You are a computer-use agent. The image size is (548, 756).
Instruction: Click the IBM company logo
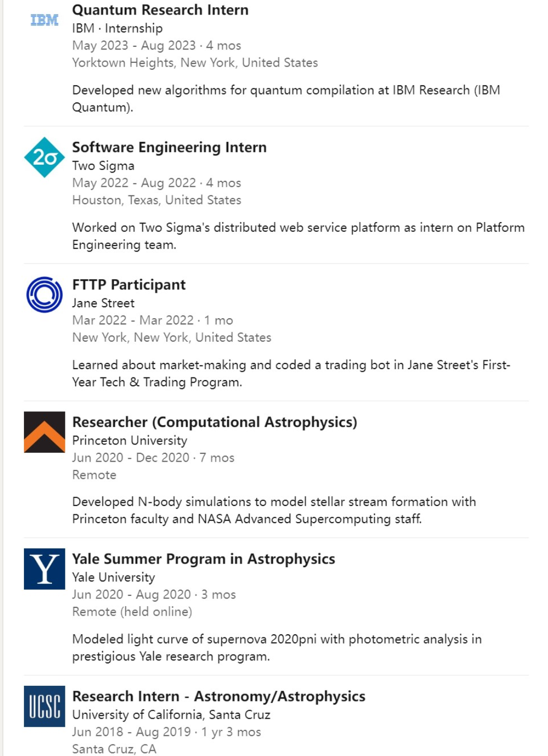[44, 20]
